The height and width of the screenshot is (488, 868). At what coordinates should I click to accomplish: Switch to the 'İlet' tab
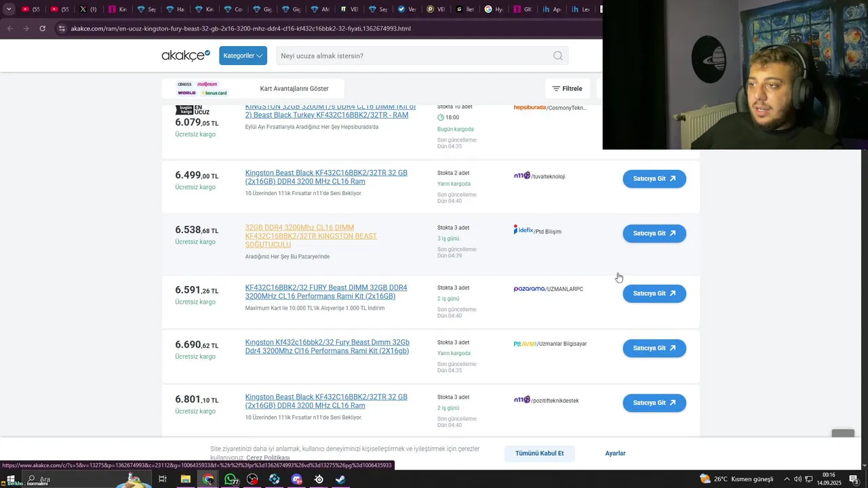[465, 9]
